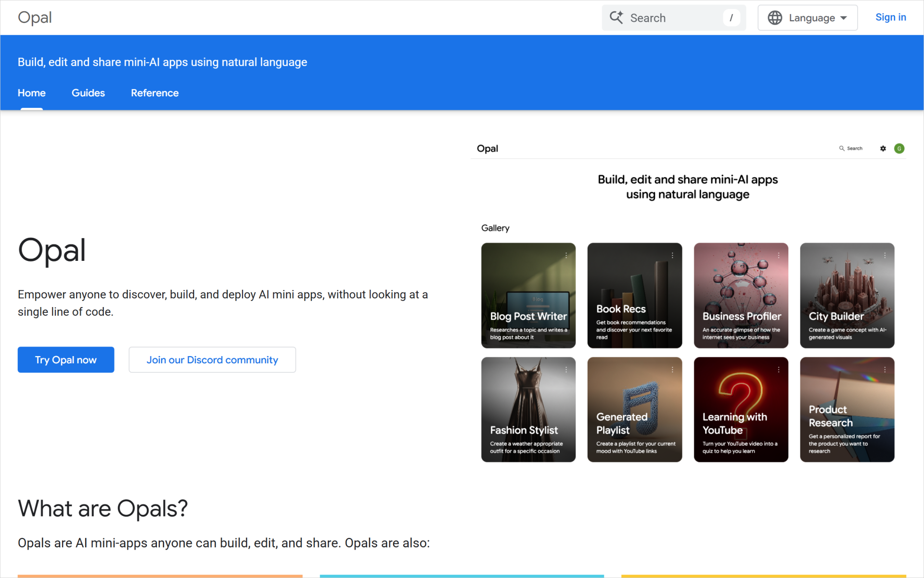Click magnifier Search in Opal preview
Screen dimensions: 924x578
851,148
